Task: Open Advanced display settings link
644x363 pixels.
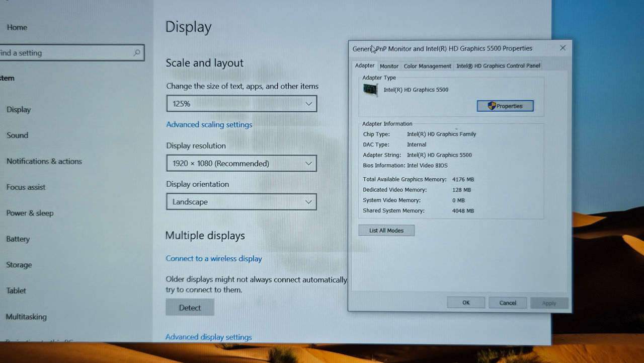Action: (x=209, y=337)
